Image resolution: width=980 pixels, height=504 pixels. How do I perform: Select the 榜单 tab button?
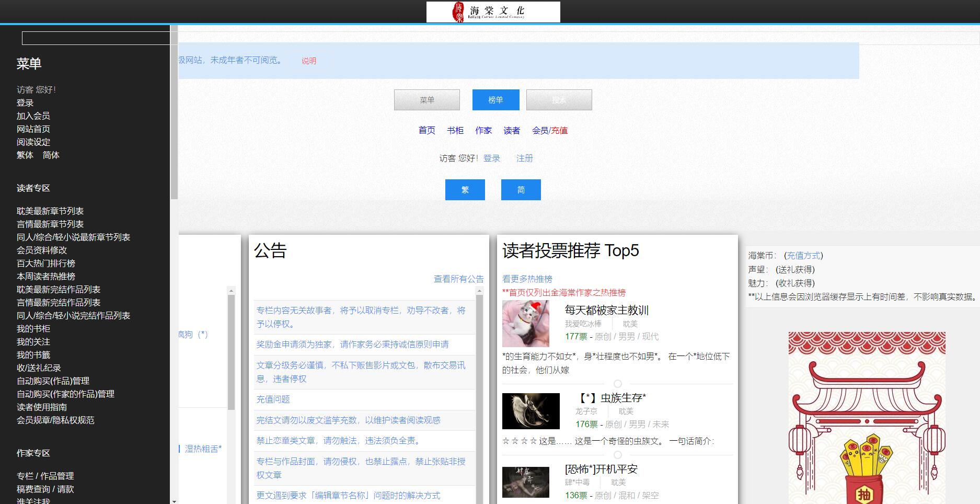495,100
